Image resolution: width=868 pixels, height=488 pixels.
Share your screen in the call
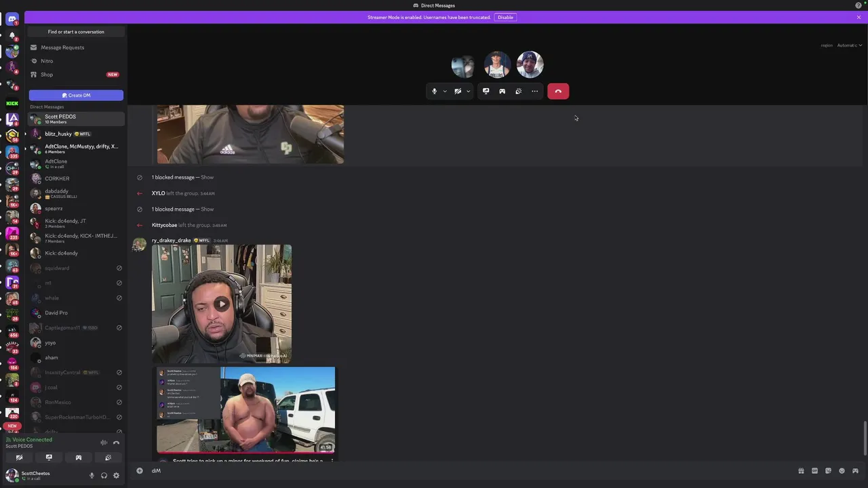click(486, 91)
